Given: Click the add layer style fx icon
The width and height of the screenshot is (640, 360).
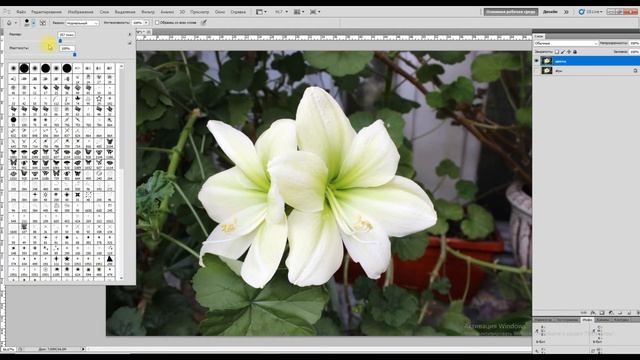Looking at the screenshot, I should tap(593, 313).
